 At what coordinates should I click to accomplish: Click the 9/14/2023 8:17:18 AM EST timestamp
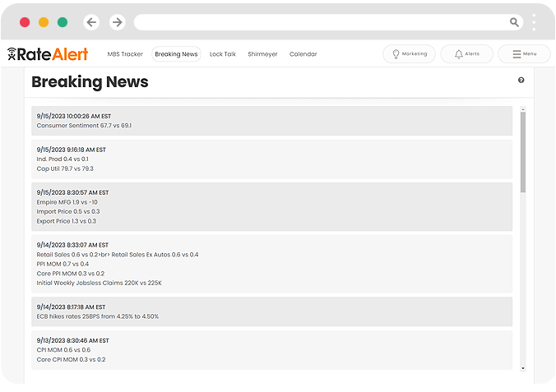click(x=71, y=307)
